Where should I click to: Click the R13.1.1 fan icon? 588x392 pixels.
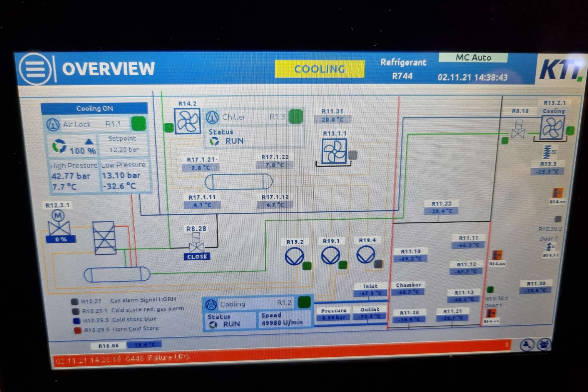(x=334, y=151)
